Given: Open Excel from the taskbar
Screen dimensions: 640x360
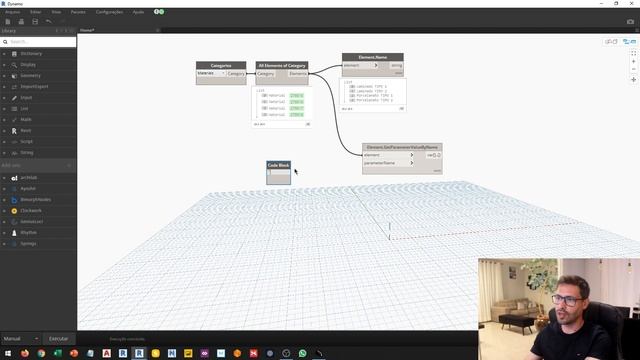Looking at the screenshot, I should pos(58,353).
